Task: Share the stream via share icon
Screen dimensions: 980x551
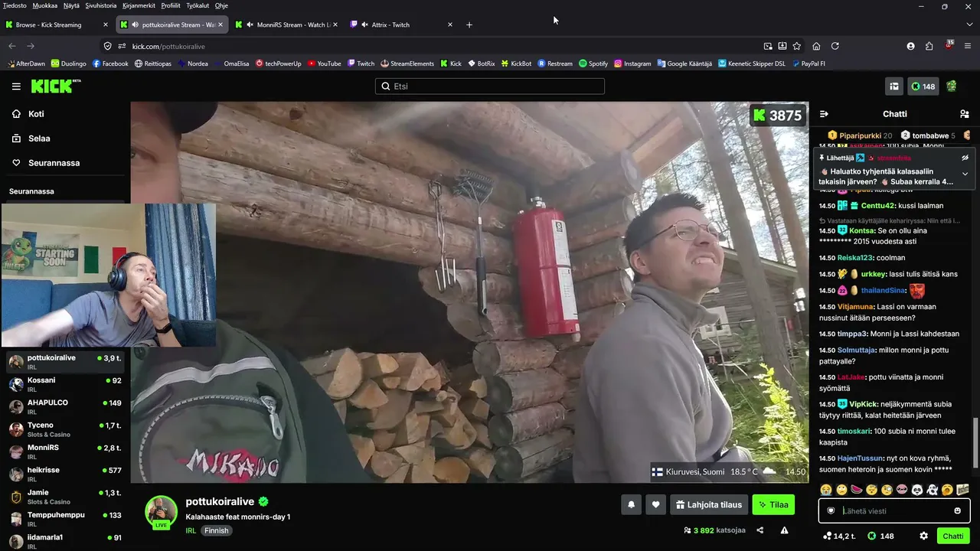Action: coord(760,530)
